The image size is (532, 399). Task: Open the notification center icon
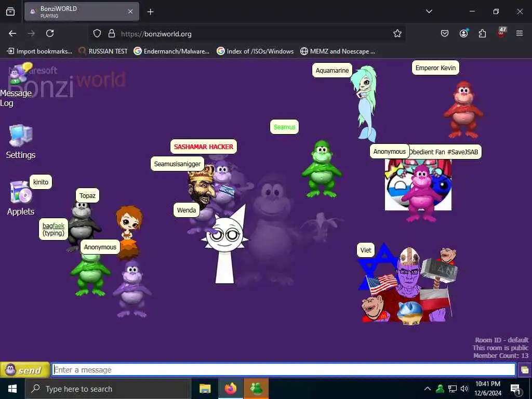(516, 389)
